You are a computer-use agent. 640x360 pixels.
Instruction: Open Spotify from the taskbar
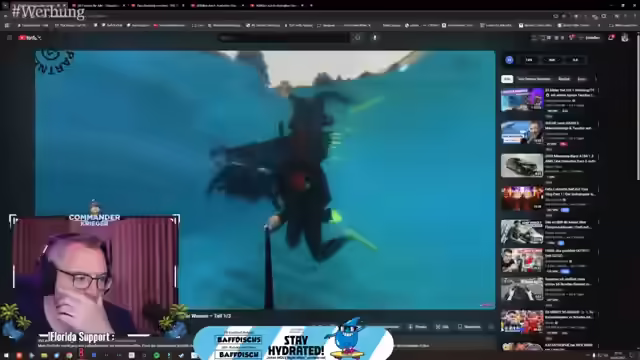(157, 356)
